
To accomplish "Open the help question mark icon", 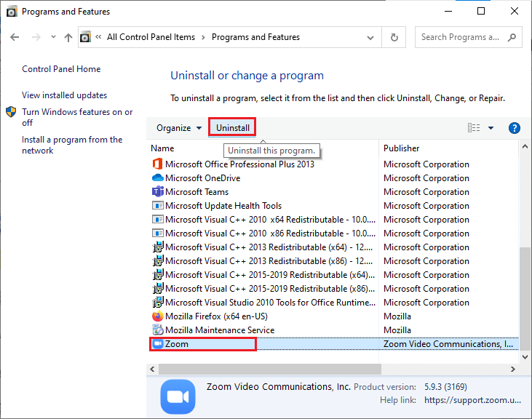I will click(x=515, y=128).
